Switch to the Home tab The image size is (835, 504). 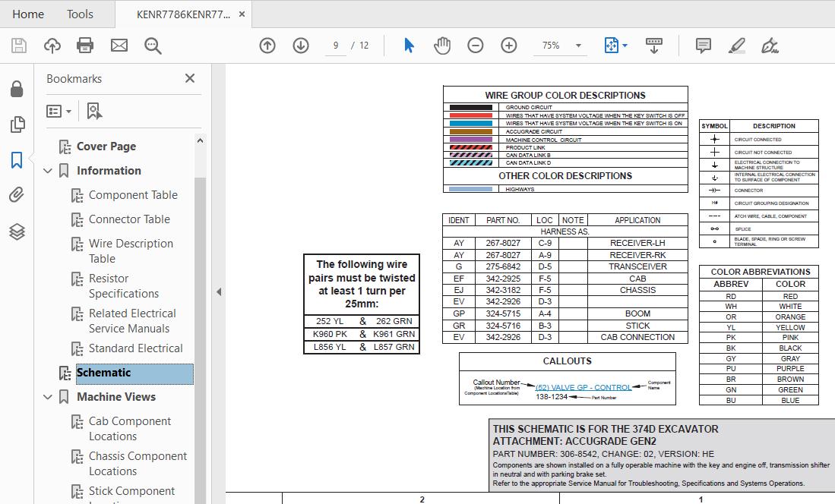(28, 14)
